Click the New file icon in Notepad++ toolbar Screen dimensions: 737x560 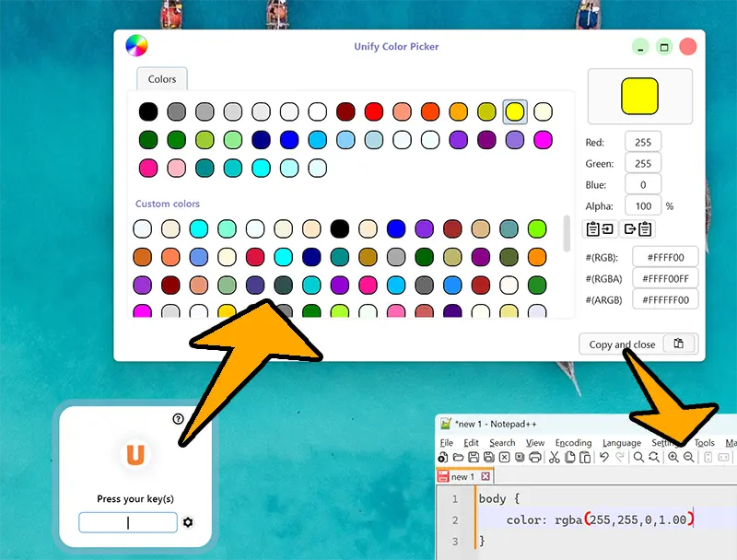(443, 457)
